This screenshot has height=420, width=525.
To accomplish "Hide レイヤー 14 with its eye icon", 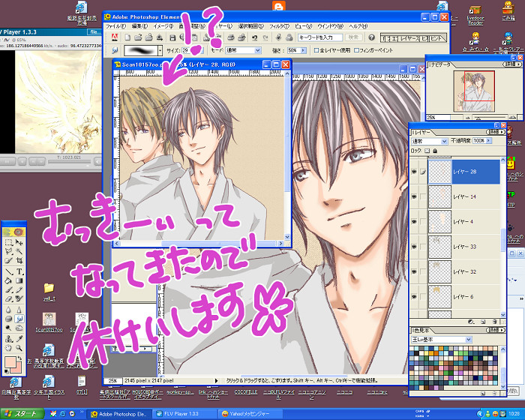I will pyautogui.click(x=414, y=196).
